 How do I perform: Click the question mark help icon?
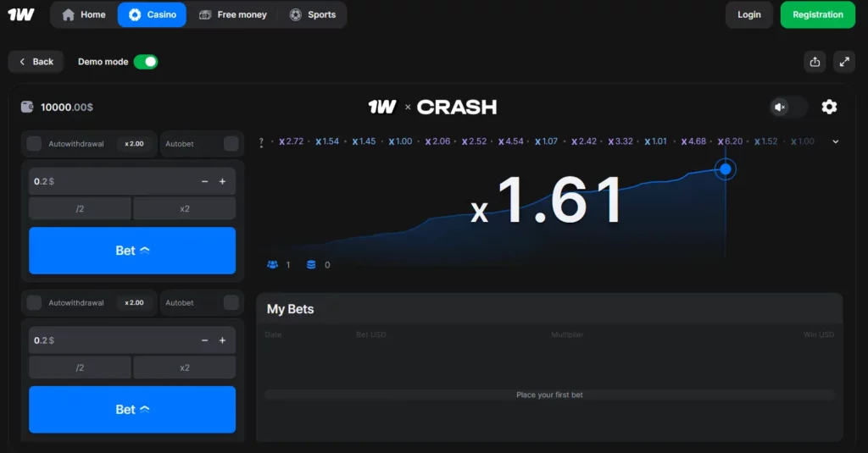coord(261,142)
